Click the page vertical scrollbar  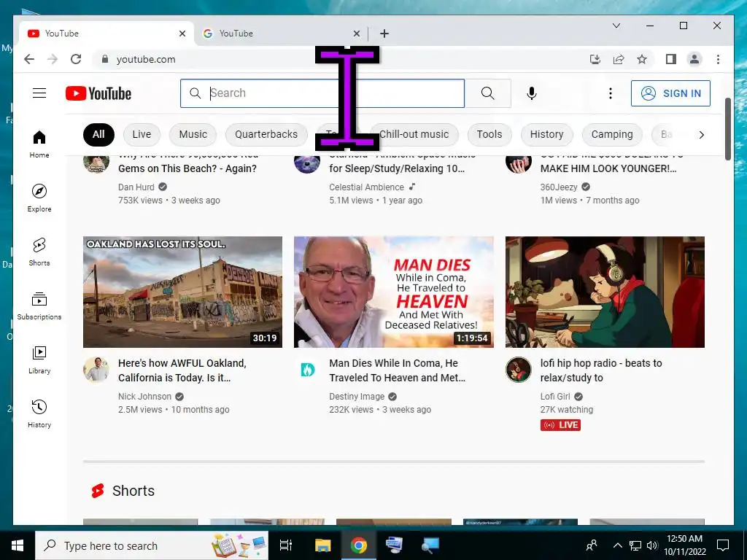coord(727,129)
